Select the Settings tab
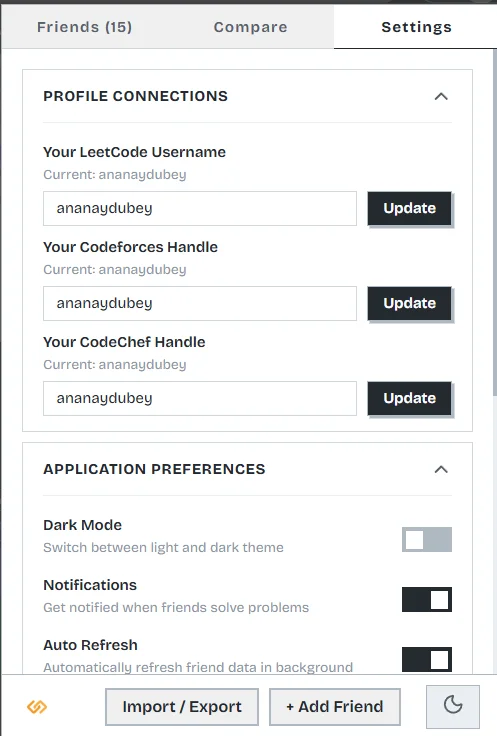497x736 pixels. pos(416,27)
